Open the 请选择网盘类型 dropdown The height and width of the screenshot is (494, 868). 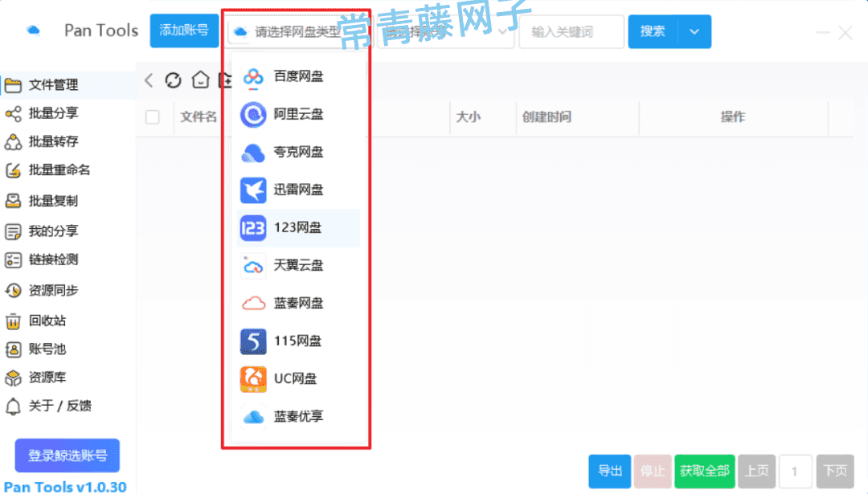298,31
